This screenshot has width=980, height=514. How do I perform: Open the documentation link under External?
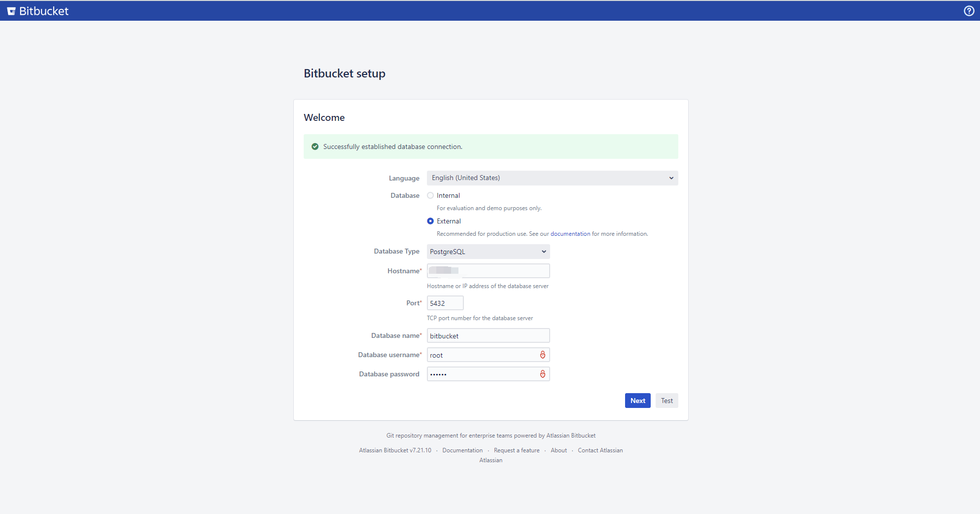coord(570,234)
